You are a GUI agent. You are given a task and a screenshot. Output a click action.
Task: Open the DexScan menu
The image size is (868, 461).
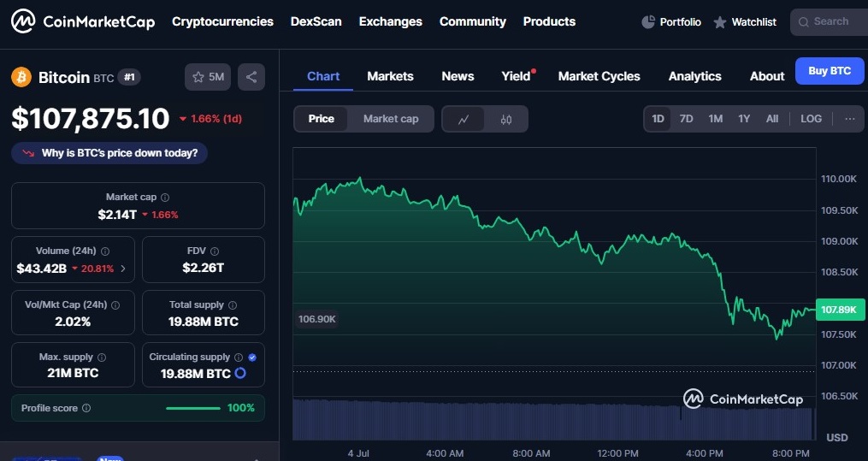tap(316, 21)
